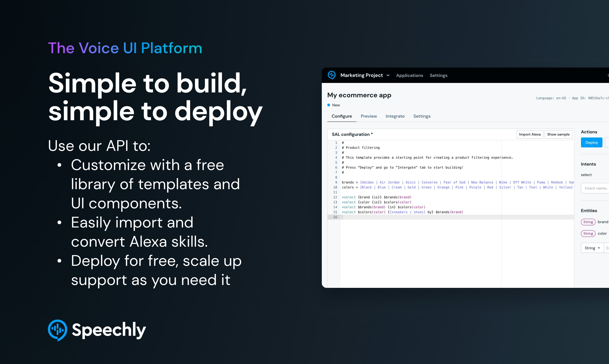The image size is (609, 364).
Task: Switch to the app's Settings tab
Action: pos(422,116)
